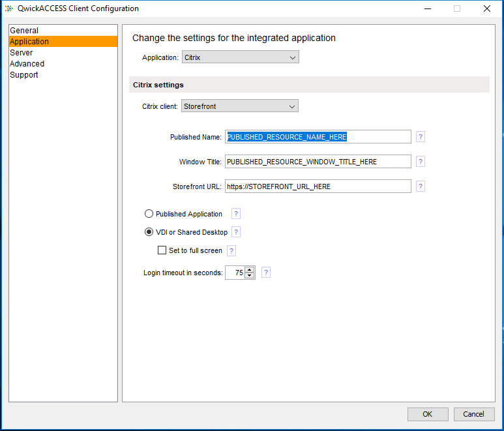Open help for Window Title field
The image size is (504, 431).
(x=420, y=162)
